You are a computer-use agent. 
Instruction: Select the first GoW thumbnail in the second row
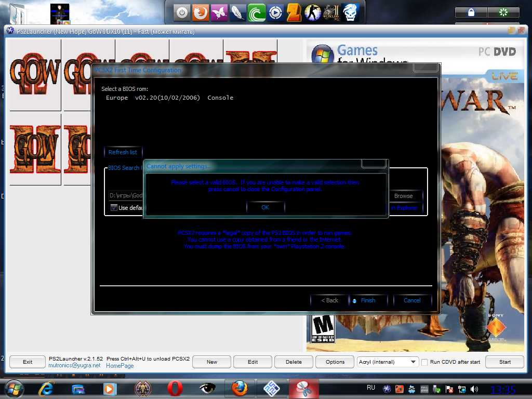[35, 149]
